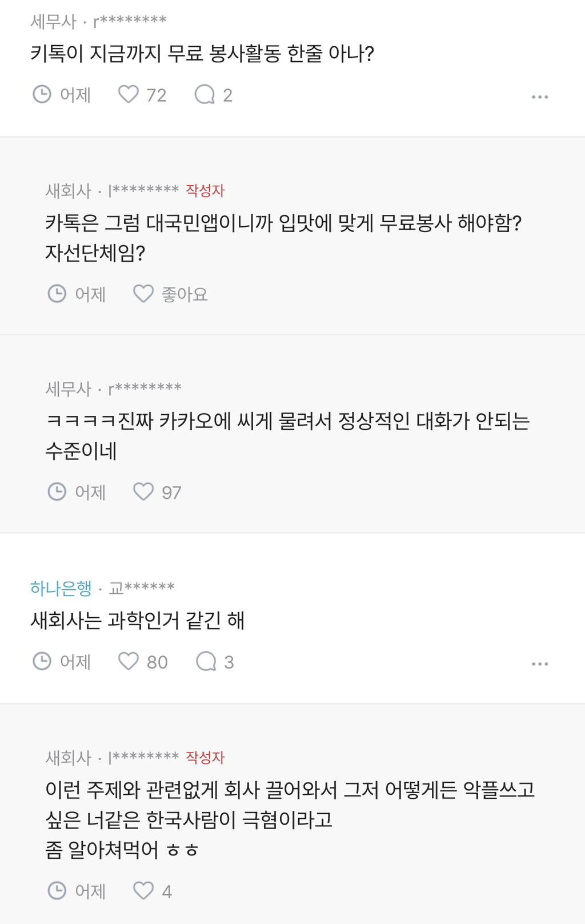The image size is (585, 924).
Task: Select the comment text 새회사는 과학인거 같긴 해
Action: click(x=137, y=620)
